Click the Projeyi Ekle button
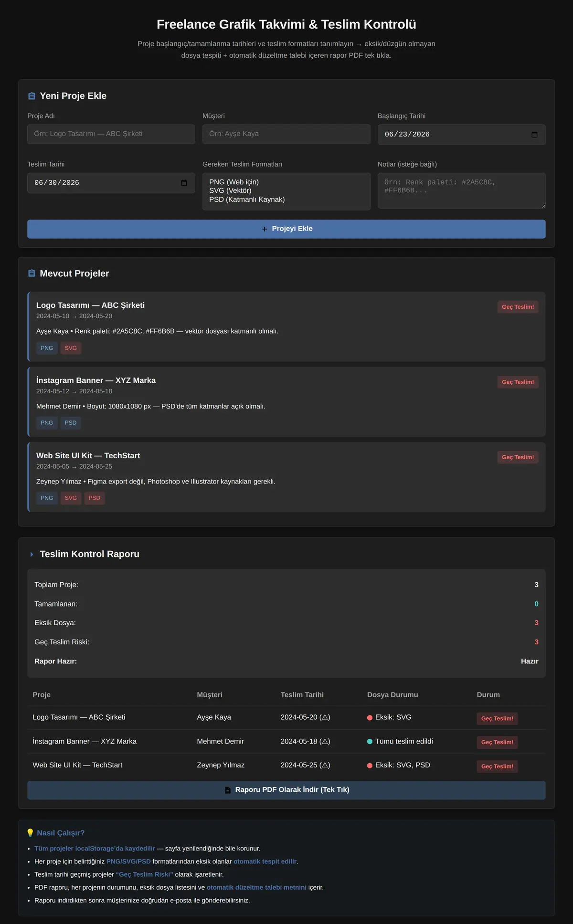 pyautogui.click(x=286, y=229)
